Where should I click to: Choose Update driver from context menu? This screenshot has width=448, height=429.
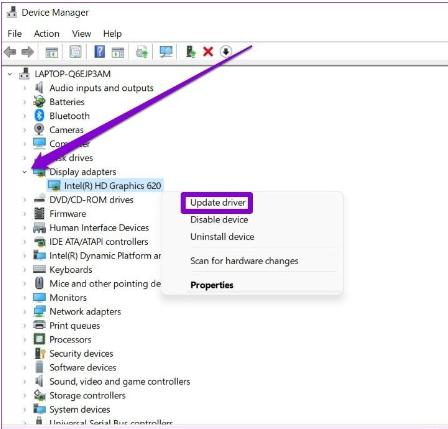[218, 203]
